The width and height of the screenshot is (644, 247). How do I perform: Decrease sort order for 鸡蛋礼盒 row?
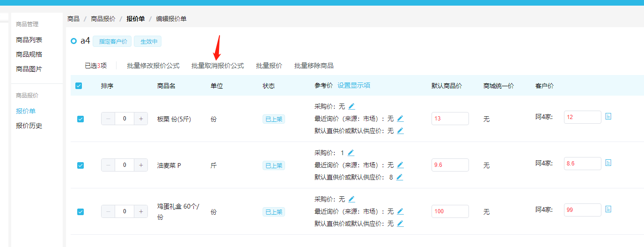[x=108, y=211]
